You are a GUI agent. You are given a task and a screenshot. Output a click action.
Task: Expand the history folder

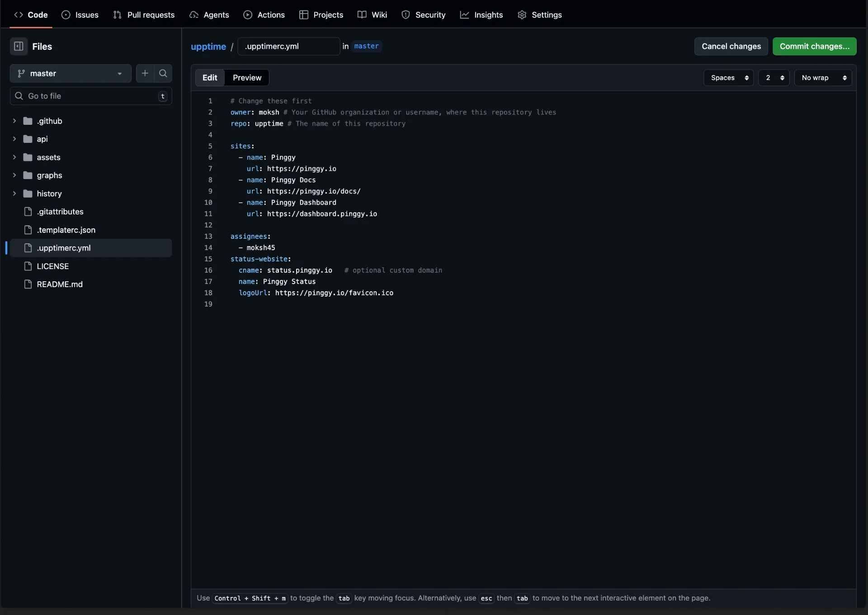(x=14, y=193)
